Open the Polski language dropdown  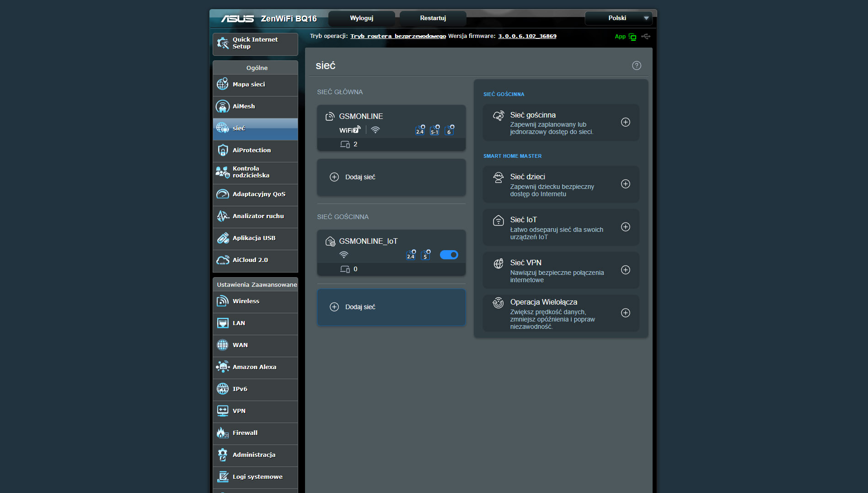[618, 18]
